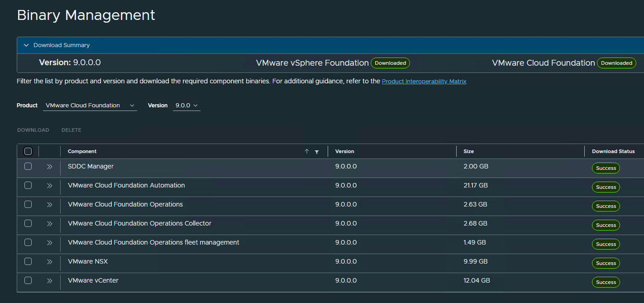This screenshot has height=303, width=644.
Task: Collapse the Download Summary panel chevron
Action: [x=26, y=45]
